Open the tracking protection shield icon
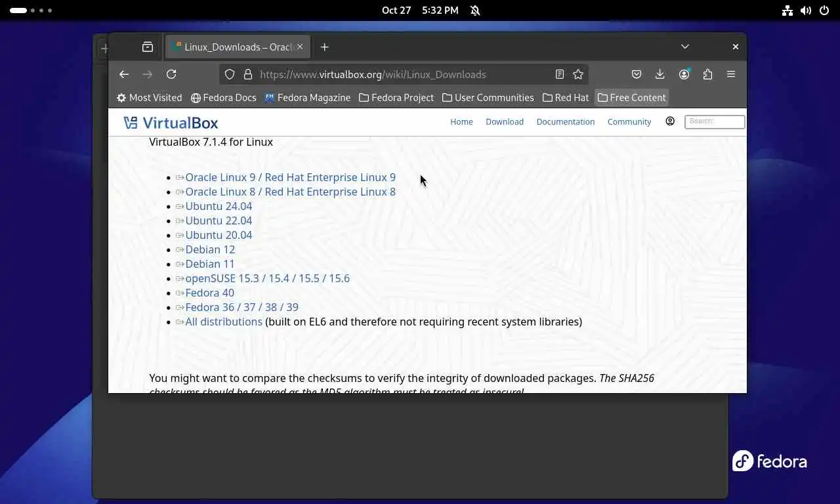840x504 pixels. (230, 74)
